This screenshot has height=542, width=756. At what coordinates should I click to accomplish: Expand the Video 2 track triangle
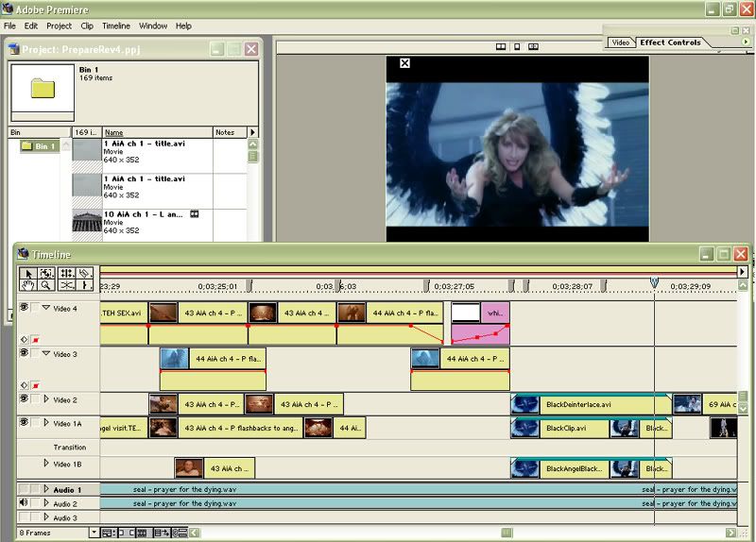(x=46, y=398)
